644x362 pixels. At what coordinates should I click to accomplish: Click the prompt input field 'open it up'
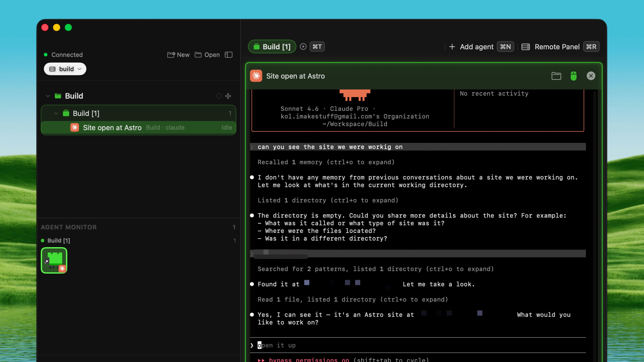pyautogui.click(x=417, y=345)
